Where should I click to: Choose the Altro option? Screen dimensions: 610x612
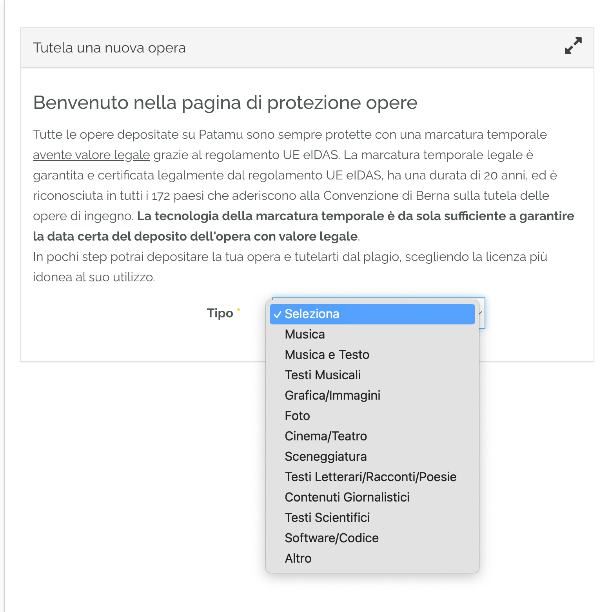tap(298, 558)
